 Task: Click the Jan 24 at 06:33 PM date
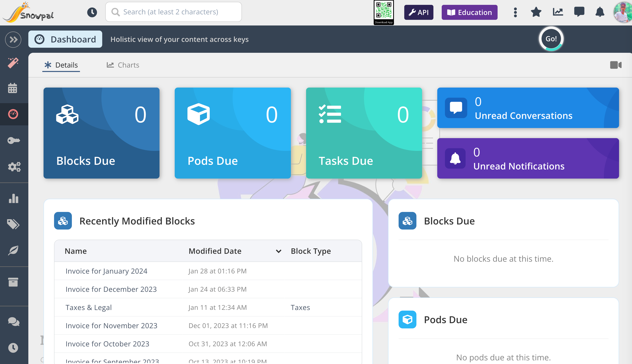pyautogui.click(x=217, y=289)
